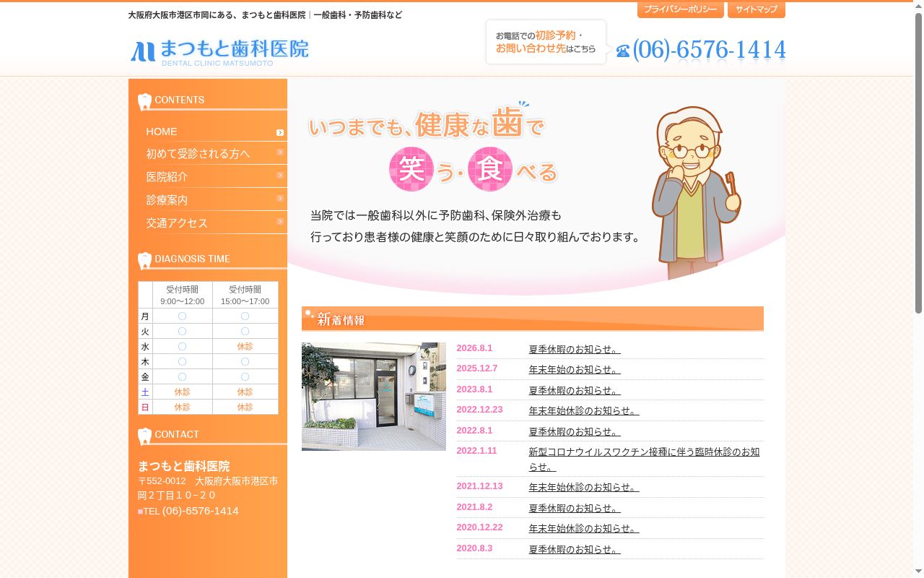Click the 土 row label in the schedule
Image resolution: width=924 pixels, height=578 pixels.
[145, 392]
